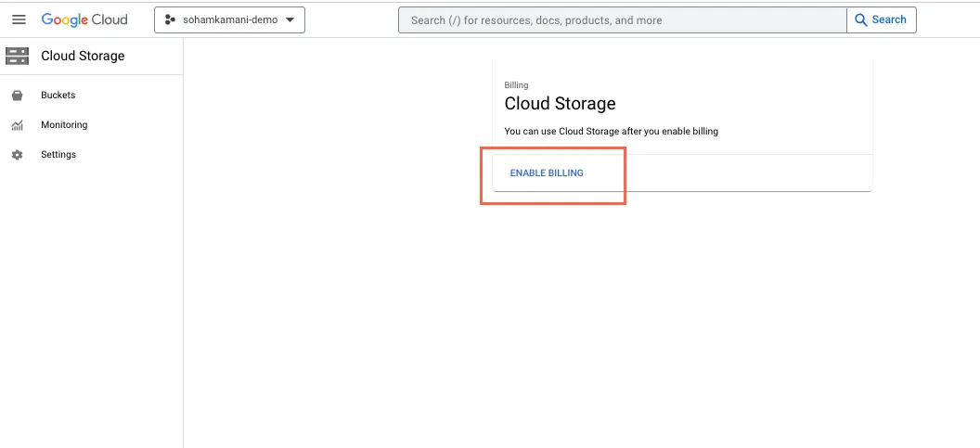The width and height of the screenshot is (980, 448).
Task: Click the project hexagon icon beside sohamkamani-demo
Action: click(x=170, y=19)
